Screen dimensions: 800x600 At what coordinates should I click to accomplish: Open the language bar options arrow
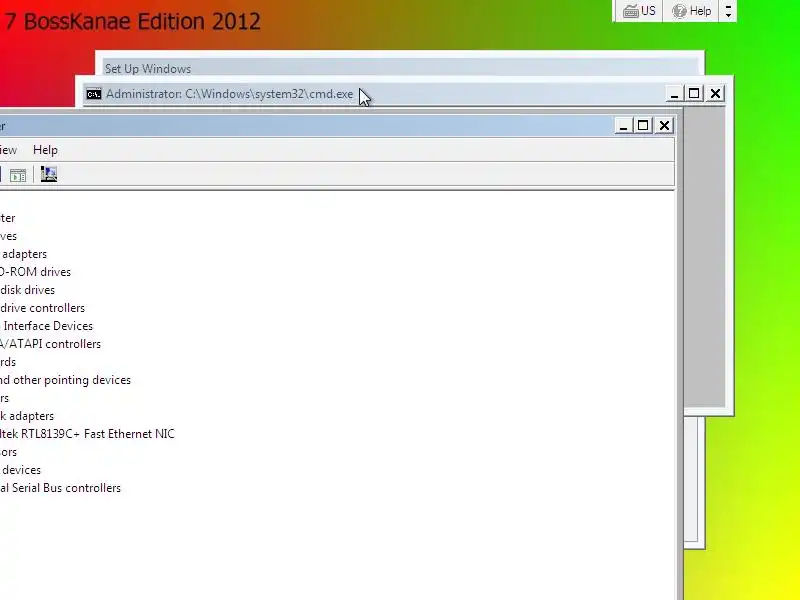click(x=728, y=11)
